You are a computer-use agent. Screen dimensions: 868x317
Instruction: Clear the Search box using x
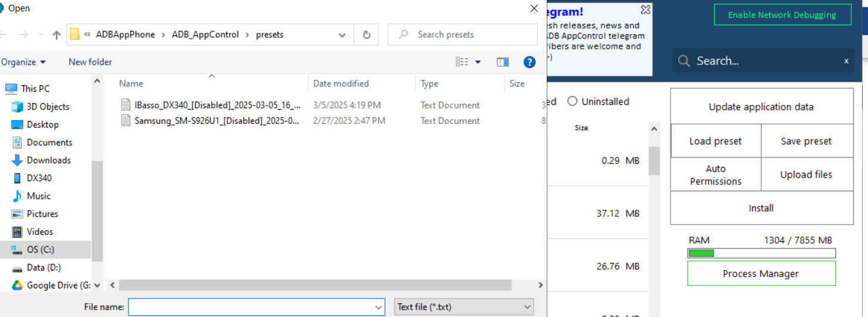[x=846, y=61]
